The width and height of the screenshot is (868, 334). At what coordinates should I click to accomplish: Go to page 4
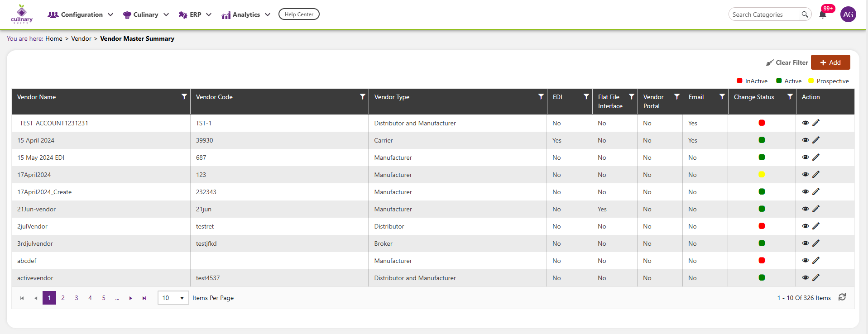click(90, 298)
